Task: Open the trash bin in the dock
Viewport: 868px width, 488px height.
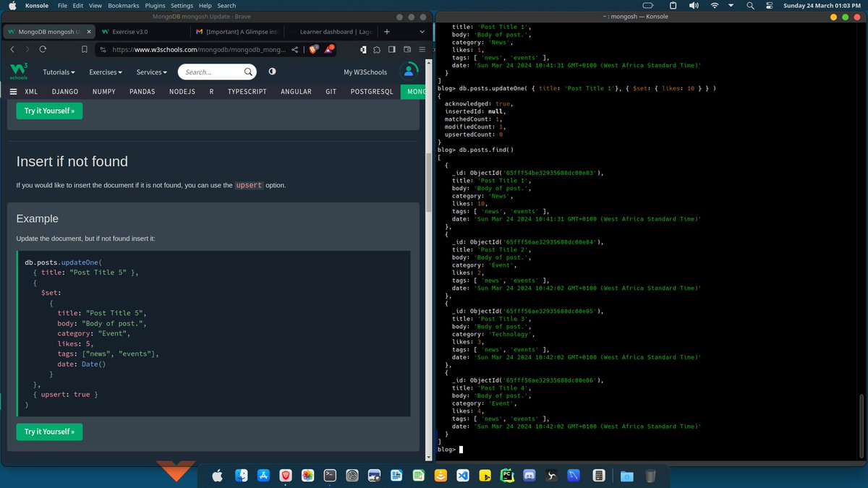Action: pos(650,475)
